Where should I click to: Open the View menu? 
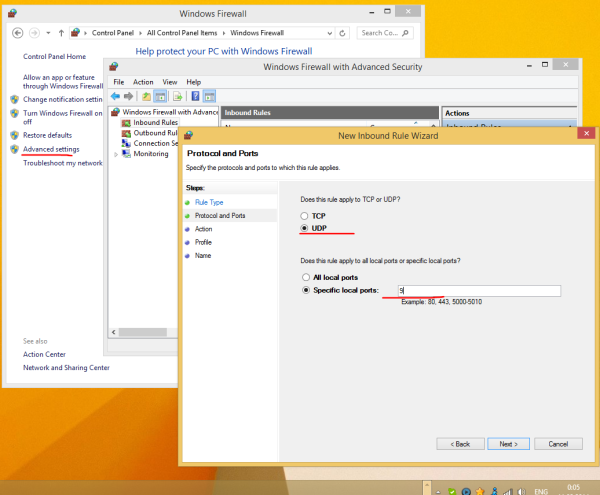click(x=169, y=81)
